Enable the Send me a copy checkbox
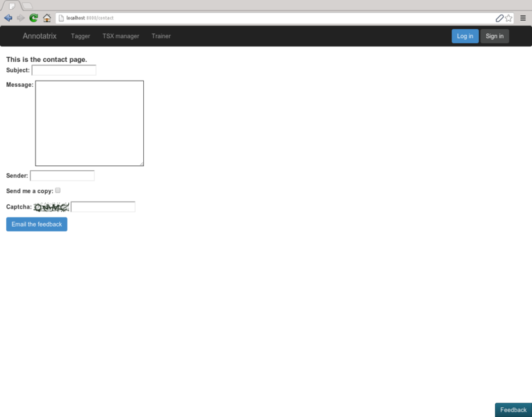 tap(58, 190)
